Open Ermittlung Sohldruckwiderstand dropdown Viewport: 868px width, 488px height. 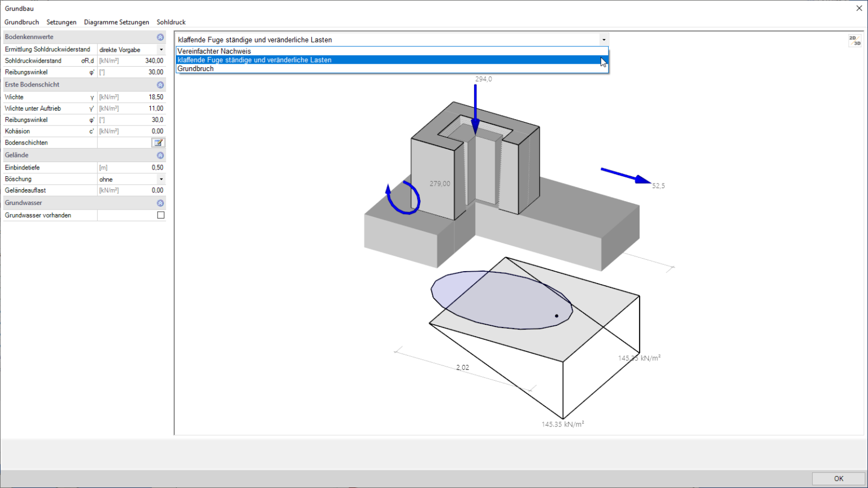(x=161, y=50)
